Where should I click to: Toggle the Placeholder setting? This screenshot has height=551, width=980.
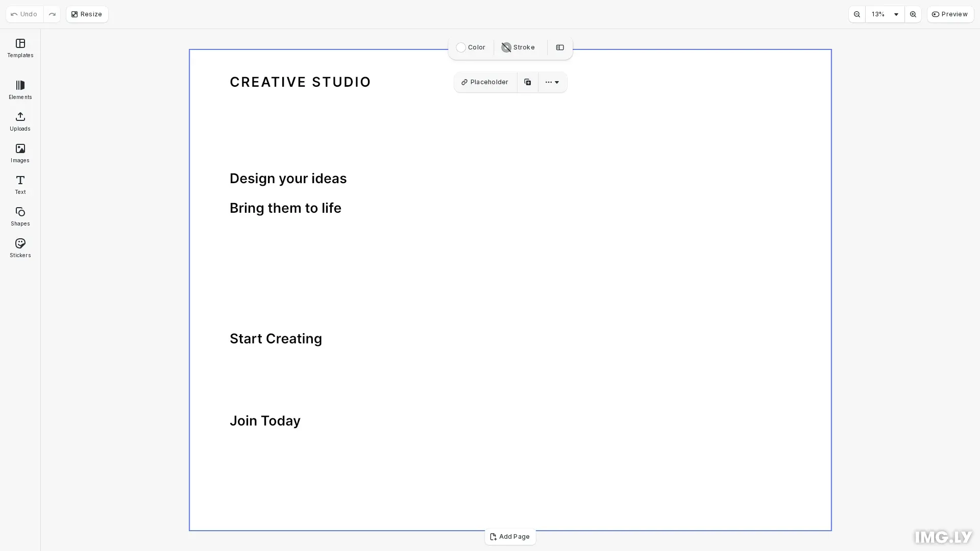pos(485,82)
